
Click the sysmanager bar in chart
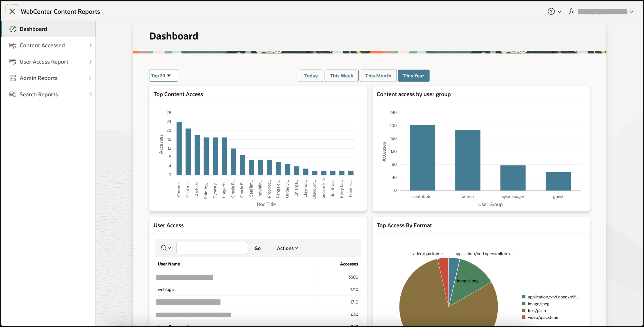tap(513, 178)
